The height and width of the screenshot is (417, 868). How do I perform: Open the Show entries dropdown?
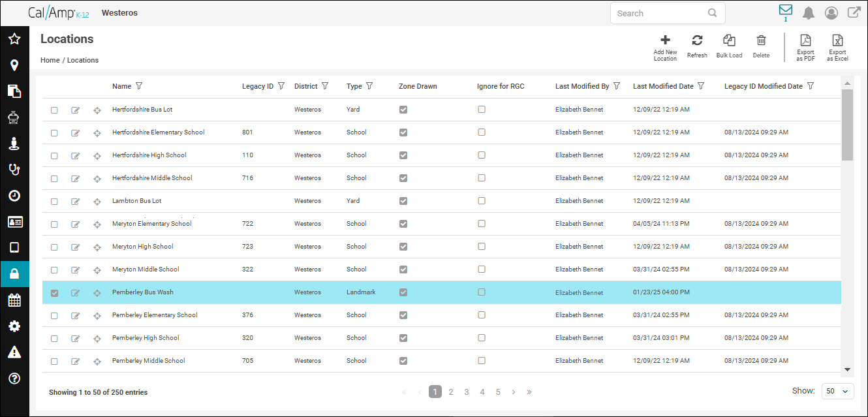[838, 391]
